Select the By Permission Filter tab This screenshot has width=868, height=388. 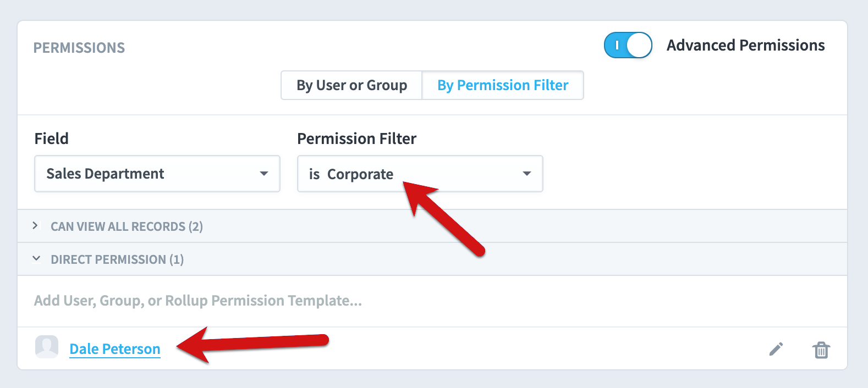coord(503,85)
